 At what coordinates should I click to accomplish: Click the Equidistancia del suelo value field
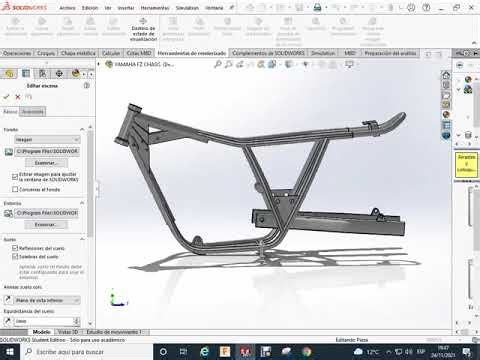pyautogui.click(x=44, y=321)
